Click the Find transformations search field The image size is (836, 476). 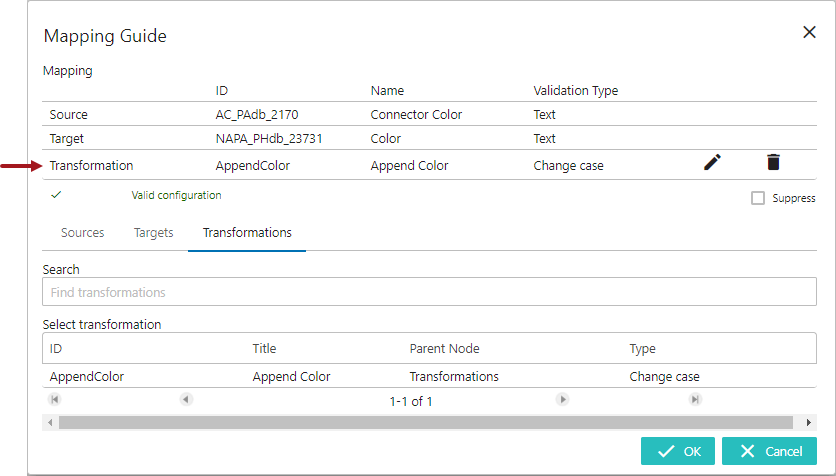tap(429, 292)
